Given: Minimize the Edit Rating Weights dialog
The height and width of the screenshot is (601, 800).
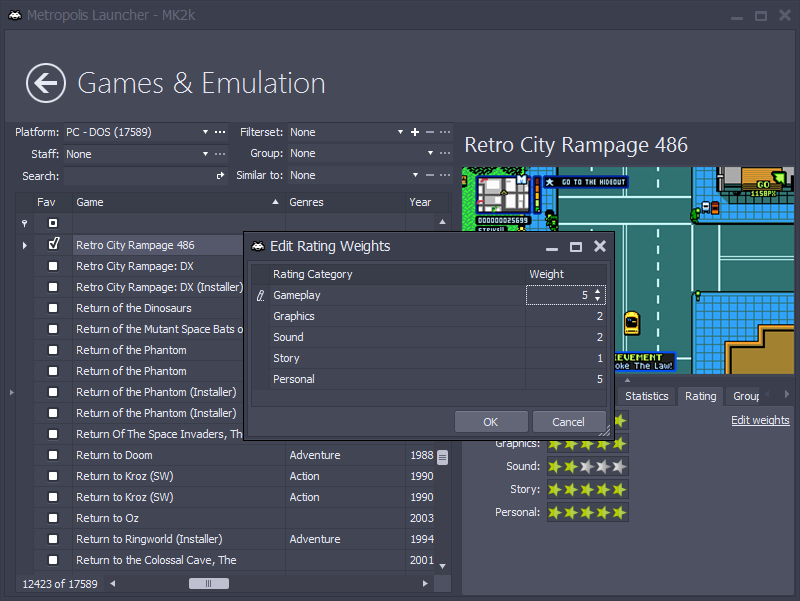Looking at the screenshot, I should 552,248.
